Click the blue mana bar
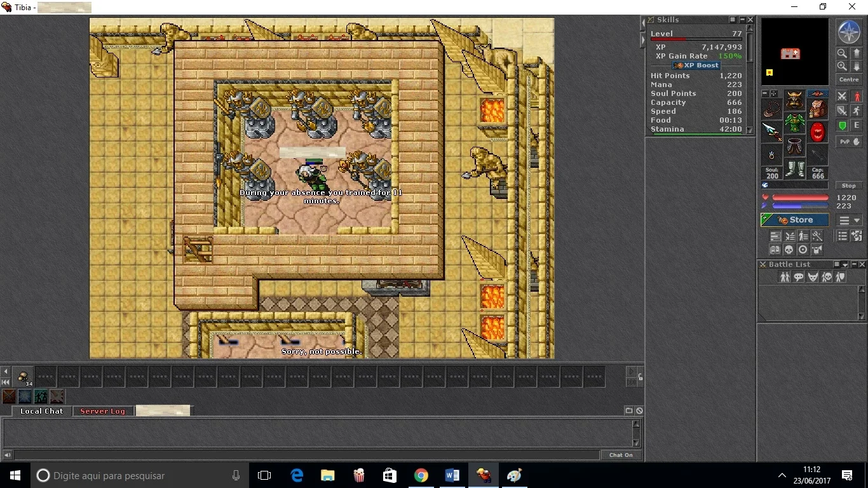 point(800,205)
